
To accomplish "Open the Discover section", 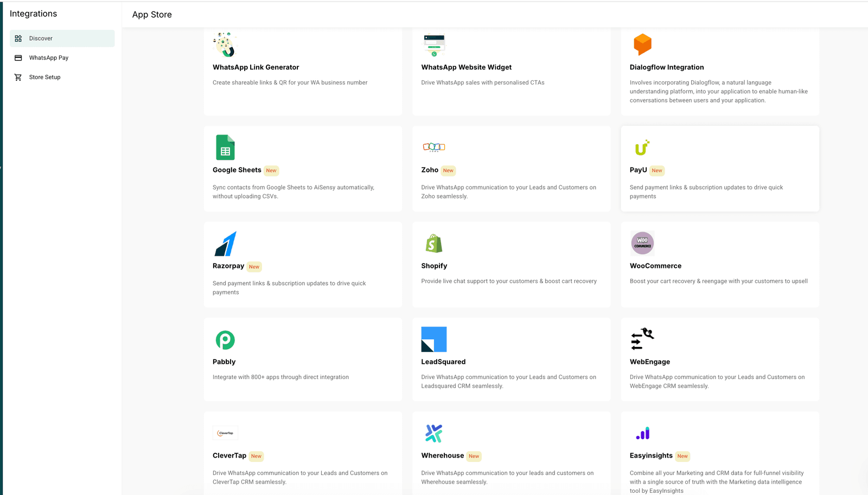I will tap(62, 38).
